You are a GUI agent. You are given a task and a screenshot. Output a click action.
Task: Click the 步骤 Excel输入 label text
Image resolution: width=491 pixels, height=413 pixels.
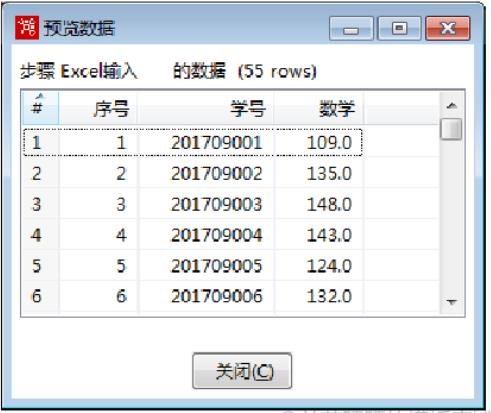78,71
